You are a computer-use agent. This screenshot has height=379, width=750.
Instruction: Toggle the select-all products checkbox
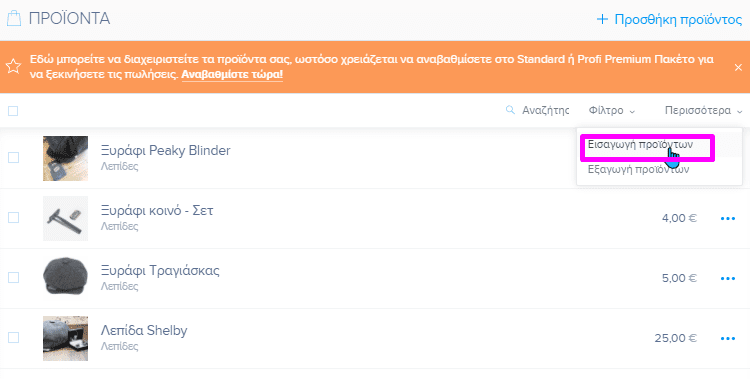click(13, 111)
